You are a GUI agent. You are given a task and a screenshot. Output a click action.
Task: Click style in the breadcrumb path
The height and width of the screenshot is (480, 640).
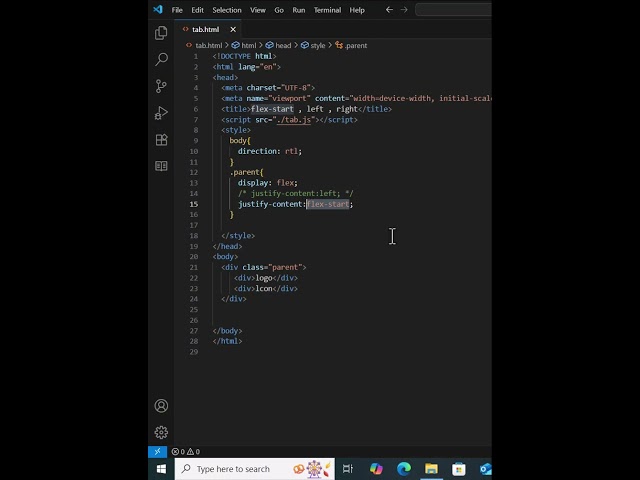click(318, 45)
